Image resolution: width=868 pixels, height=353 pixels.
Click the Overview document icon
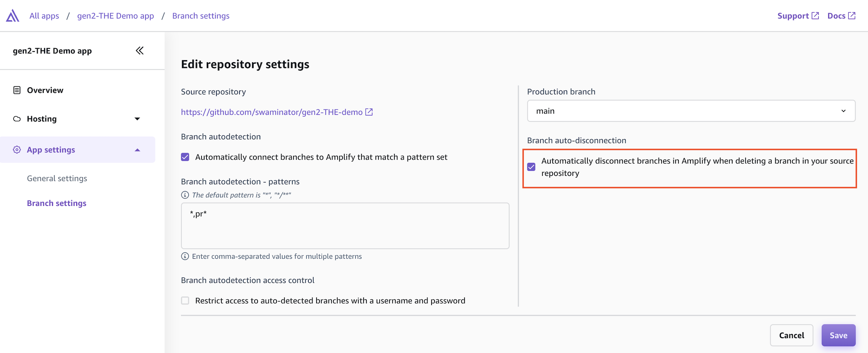pyautogui.click(x=17, y=90)
